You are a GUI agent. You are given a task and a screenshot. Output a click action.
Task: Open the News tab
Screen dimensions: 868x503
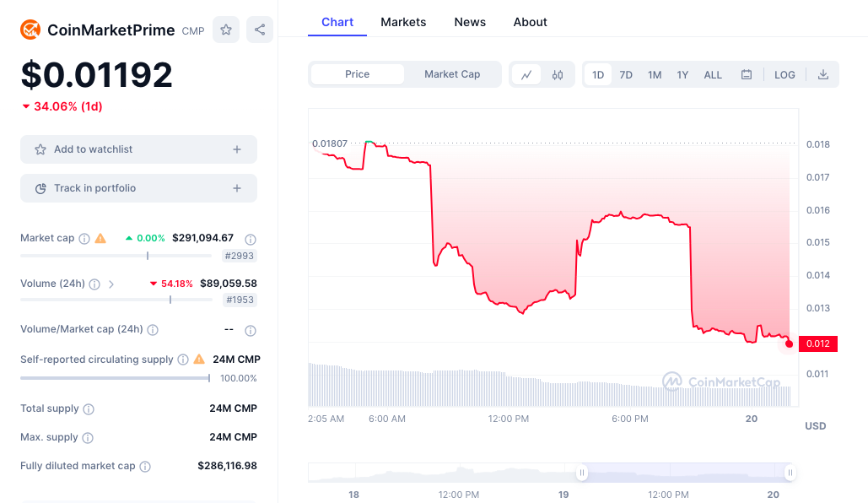(x=470, y=22)
